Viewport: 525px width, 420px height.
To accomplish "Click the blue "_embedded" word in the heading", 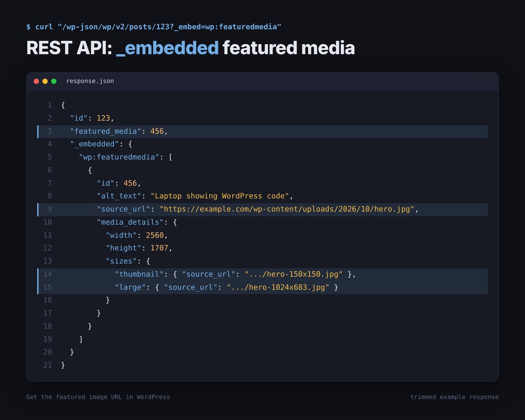I will (167, 48).
